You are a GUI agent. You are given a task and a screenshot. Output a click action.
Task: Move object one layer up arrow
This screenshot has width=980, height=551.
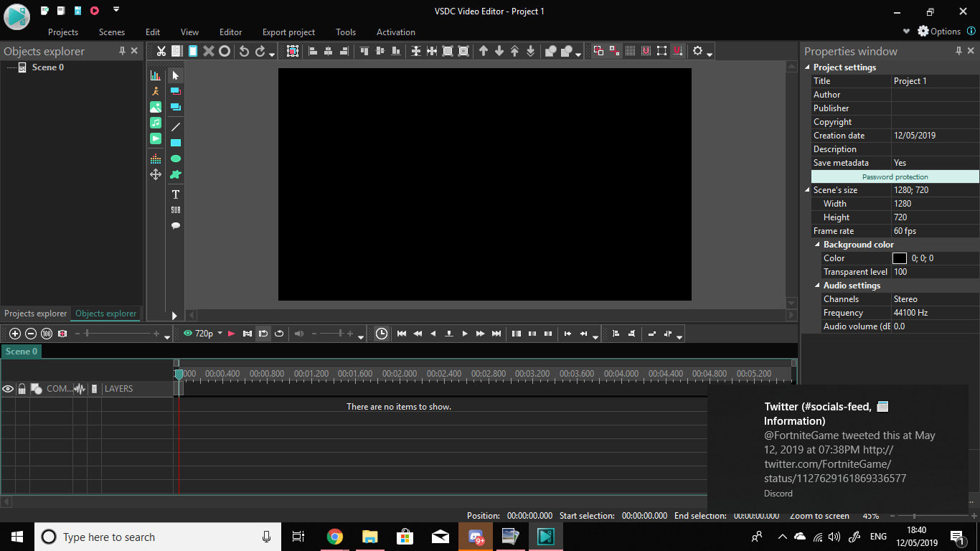[484, 51]
